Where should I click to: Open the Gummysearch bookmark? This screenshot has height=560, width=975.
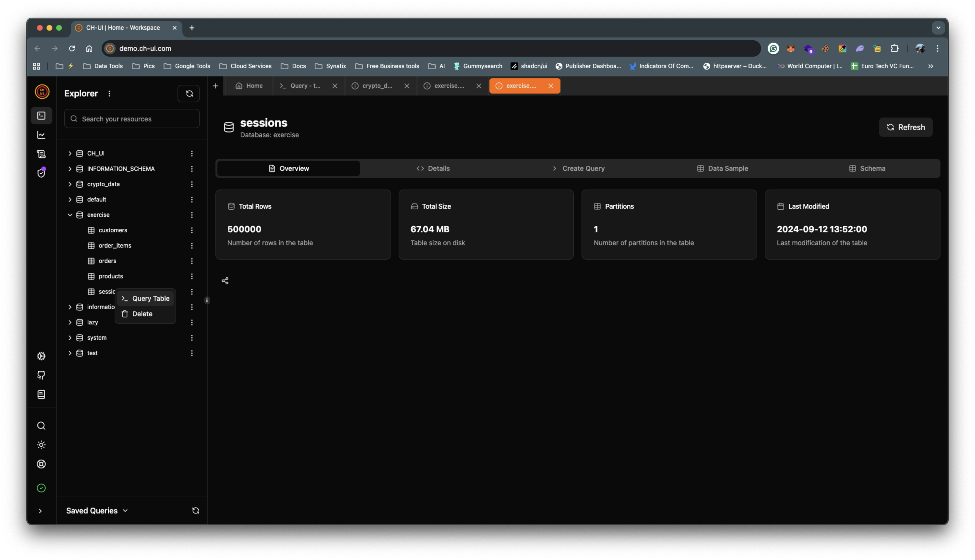pyautogui.click(x=478, y=66)
